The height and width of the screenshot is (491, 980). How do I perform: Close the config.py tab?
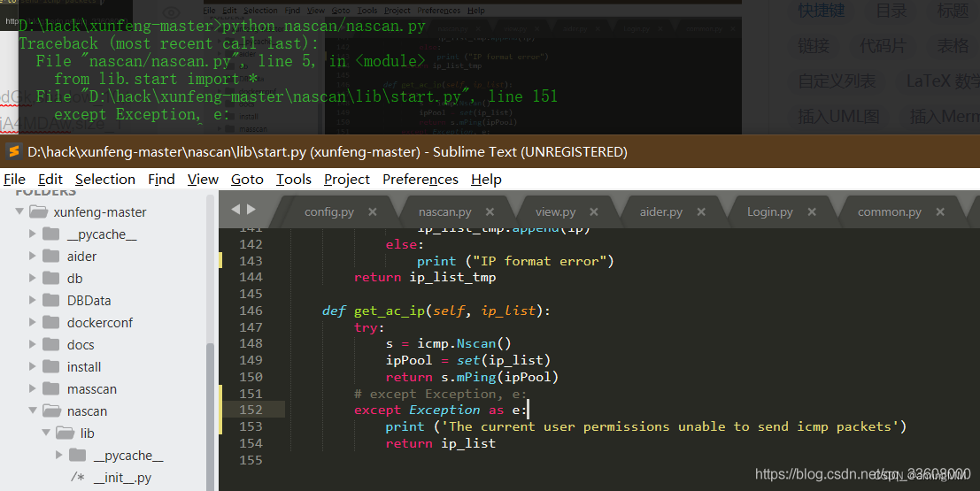(x=373, y=211)
